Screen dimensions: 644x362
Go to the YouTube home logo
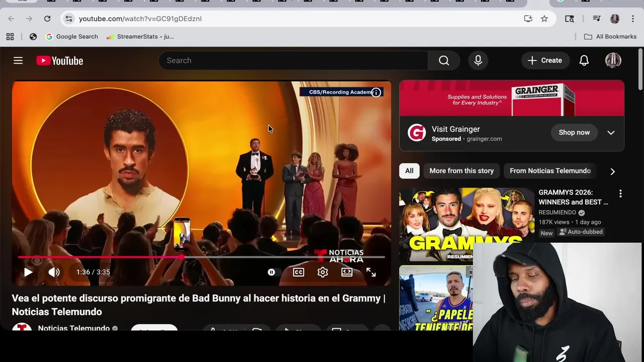[x=59, y=60]
